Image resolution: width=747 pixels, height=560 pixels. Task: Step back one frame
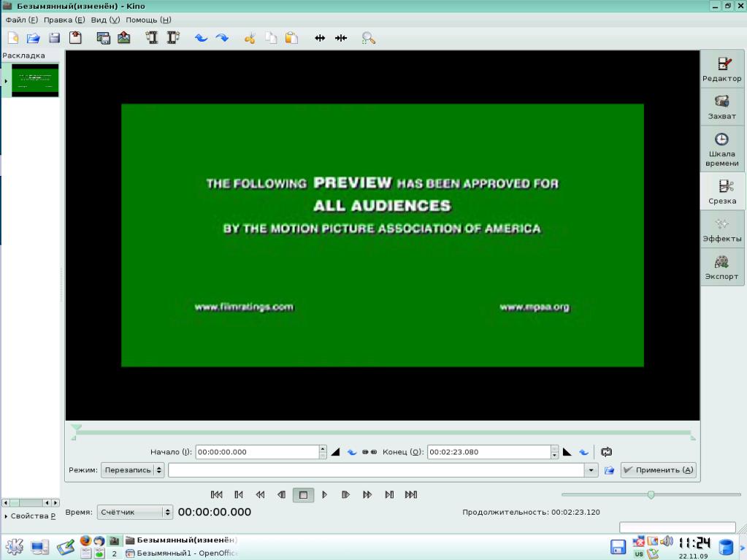click(282, 495)
